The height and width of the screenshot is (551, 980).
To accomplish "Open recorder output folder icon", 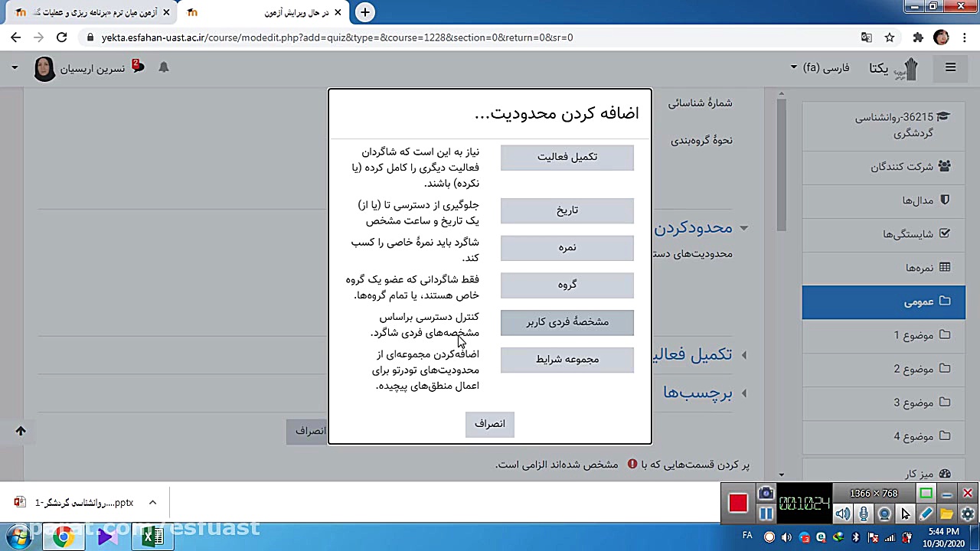I will click(x=946, y=514).
